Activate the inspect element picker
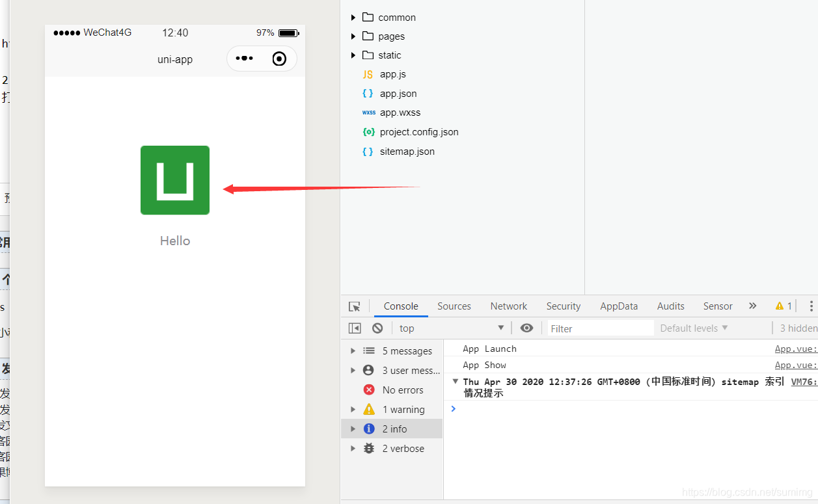 pyautogui.click(x=355, y=306)
